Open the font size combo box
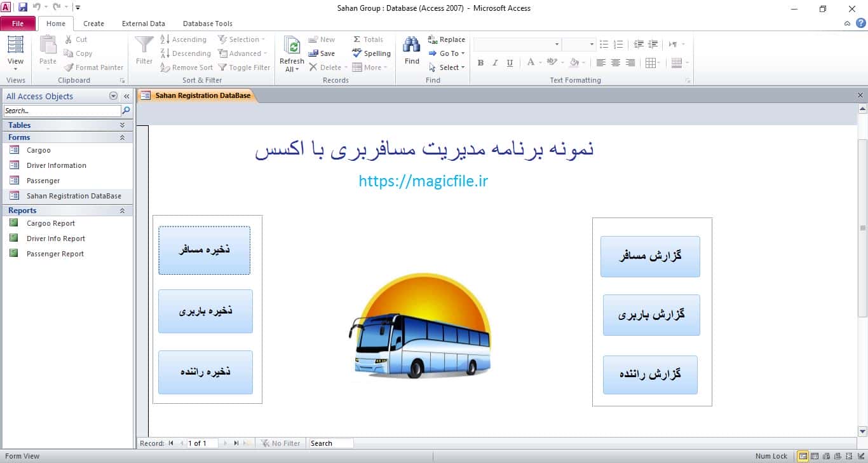 click(x=592, y=45)
